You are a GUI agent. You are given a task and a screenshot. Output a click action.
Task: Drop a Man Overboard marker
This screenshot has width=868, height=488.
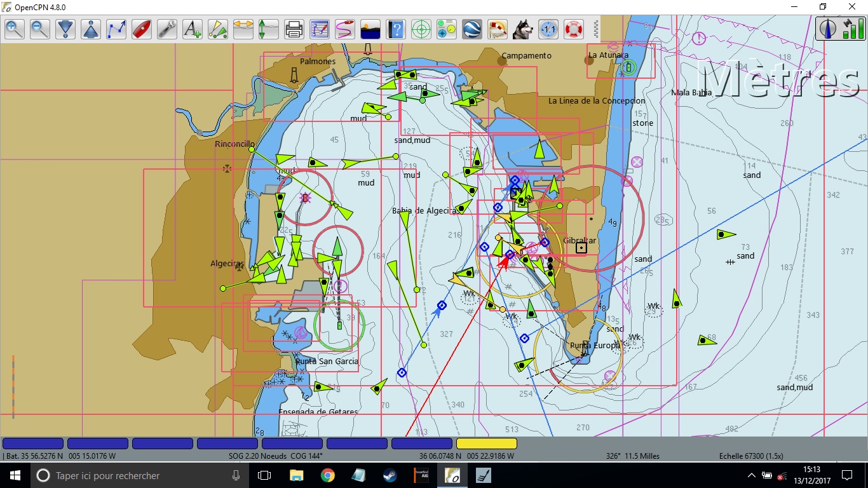(x=573, y=29)
